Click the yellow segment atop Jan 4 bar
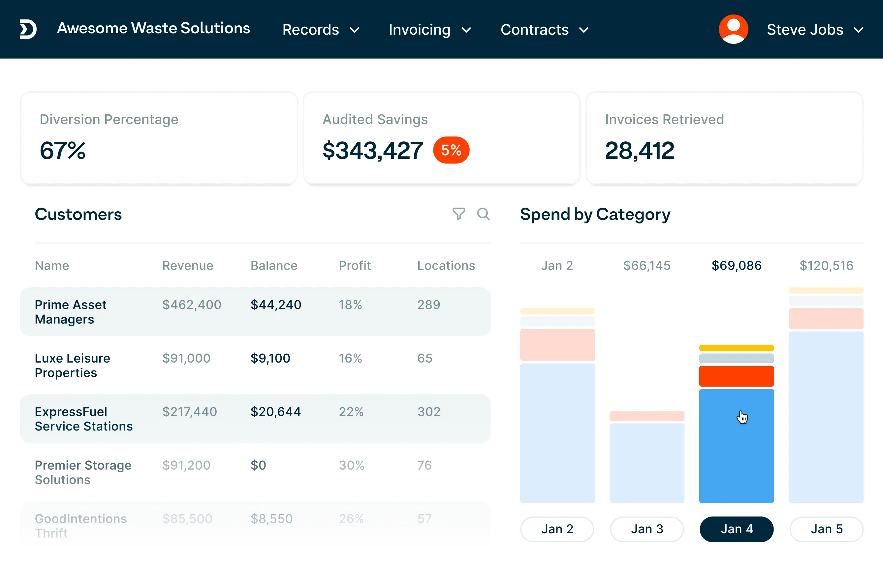883x588 pixels. click(736, 348)
